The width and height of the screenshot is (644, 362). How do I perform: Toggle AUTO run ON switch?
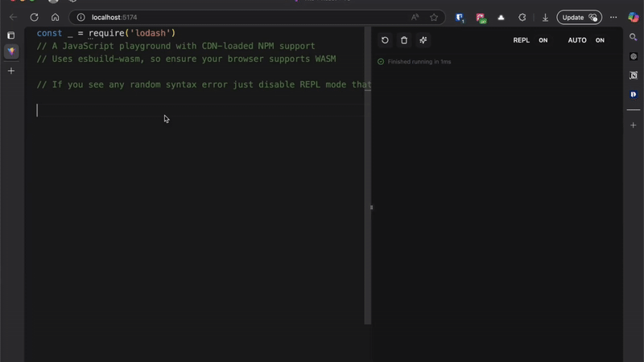(x=600, y=40)
